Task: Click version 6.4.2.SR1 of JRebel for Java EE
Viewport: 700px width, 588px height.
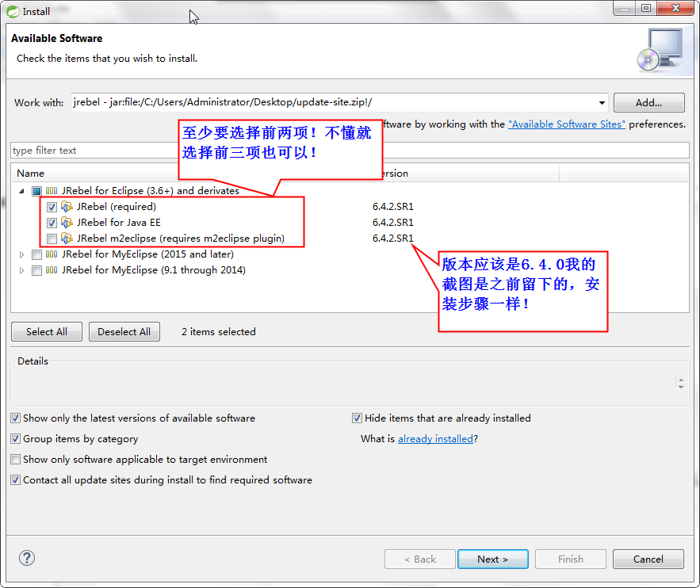Action: tap(393, 222)
